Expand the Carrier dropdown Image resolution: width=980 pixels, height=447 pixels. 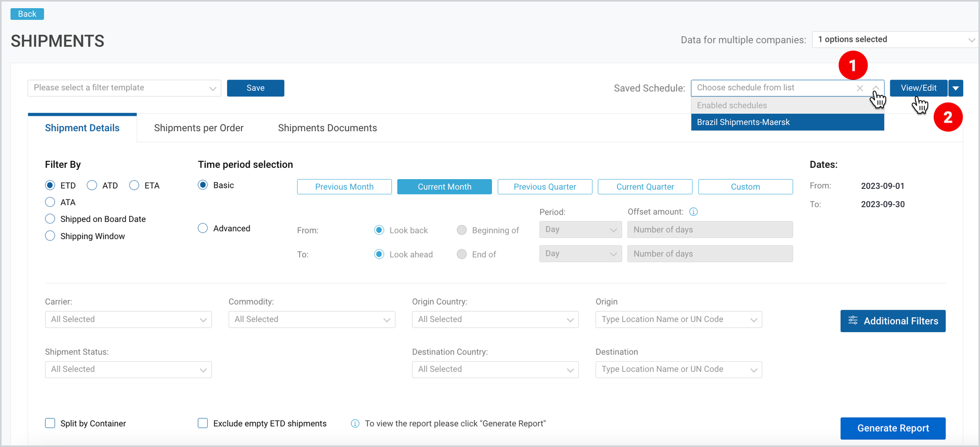pos(128,319)
